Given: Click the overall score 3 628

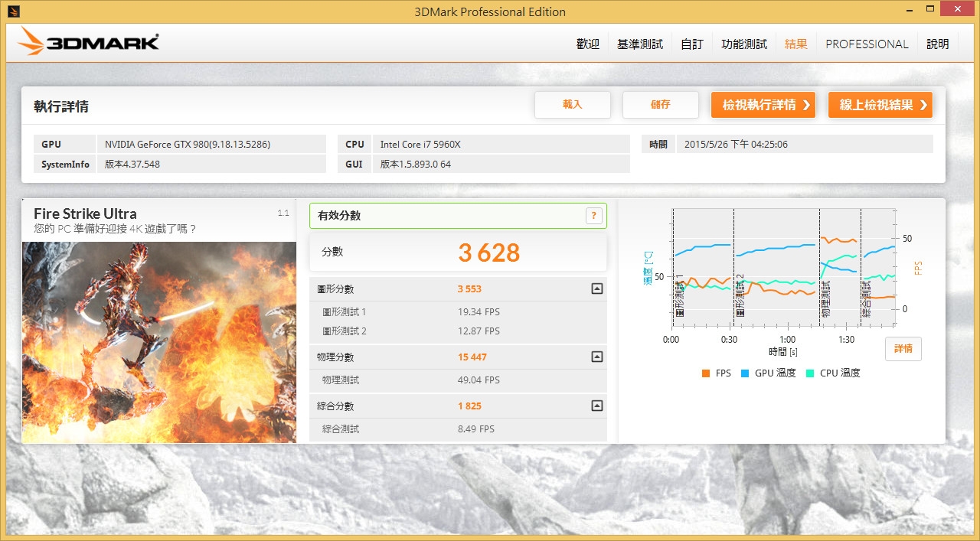Looking at the screenshot, I should coord(489,253).
